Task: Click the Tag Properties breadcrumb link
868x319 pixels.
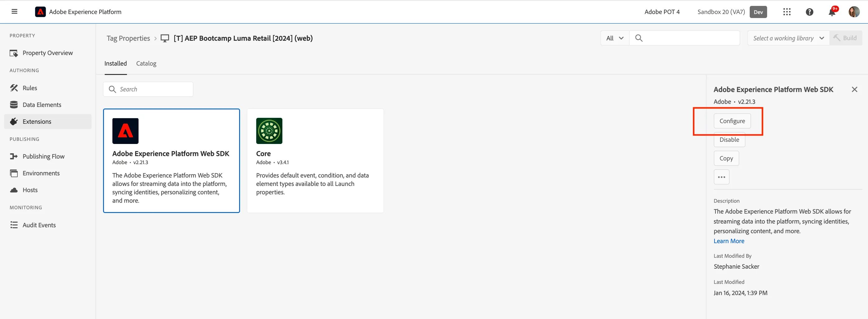Action: tap(128, 38)
